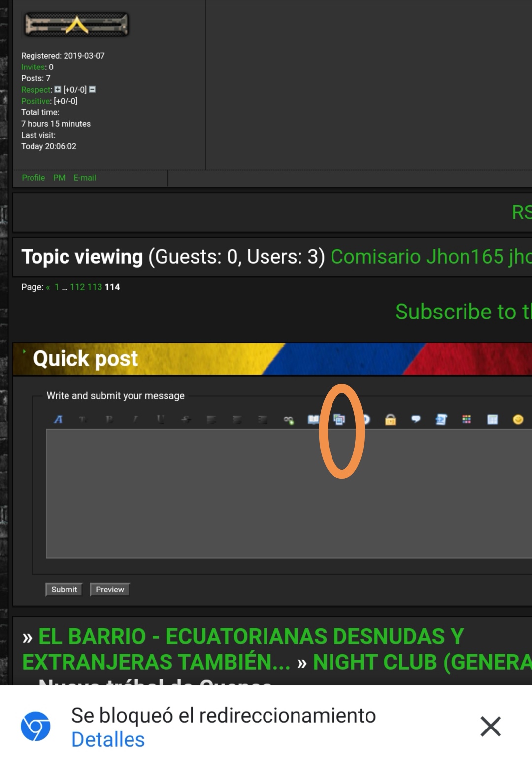
Task: Insert hidden text with padlock icon
Action: point(390,419)
